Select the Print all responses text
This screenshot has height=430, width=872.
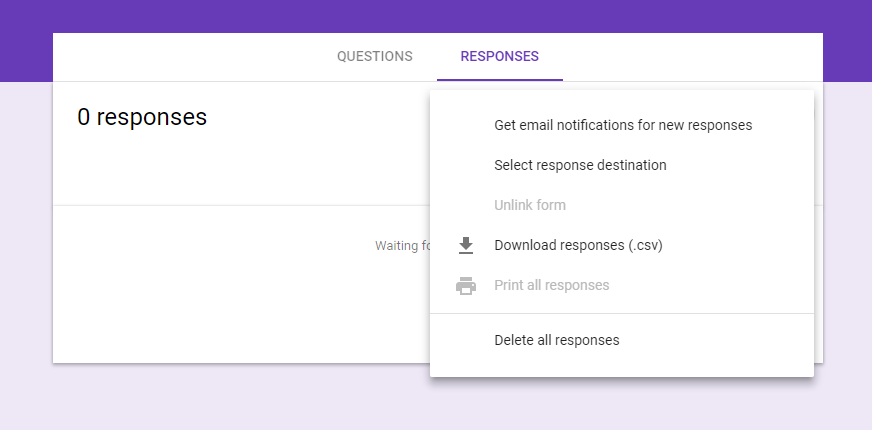pyautogui.click(x=552, y=285)
